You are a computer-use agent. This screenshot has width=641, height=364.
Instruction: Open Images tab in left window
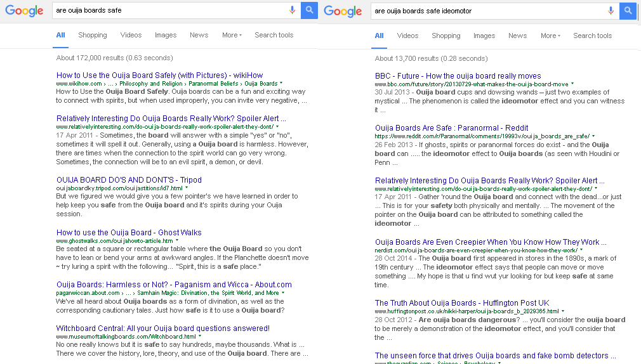pyautogui.click(x=166, y=35)
